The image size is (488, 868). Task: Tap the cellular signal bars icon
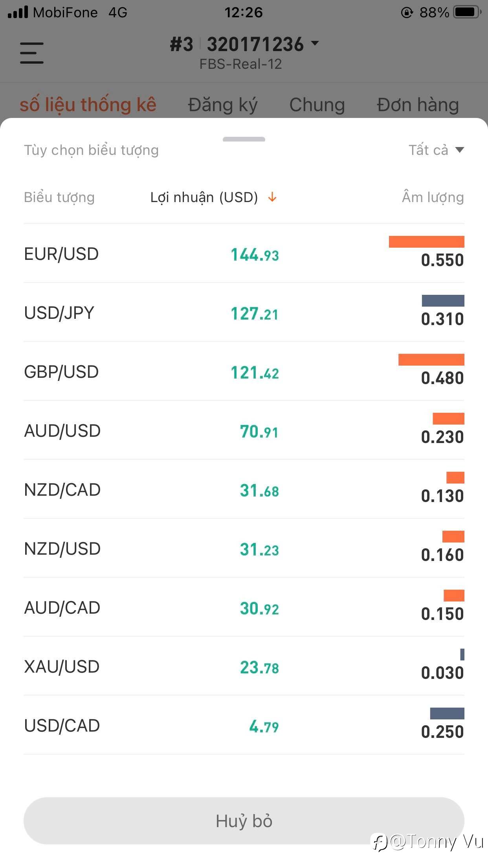pyautogui.click(x=18, y=12)
